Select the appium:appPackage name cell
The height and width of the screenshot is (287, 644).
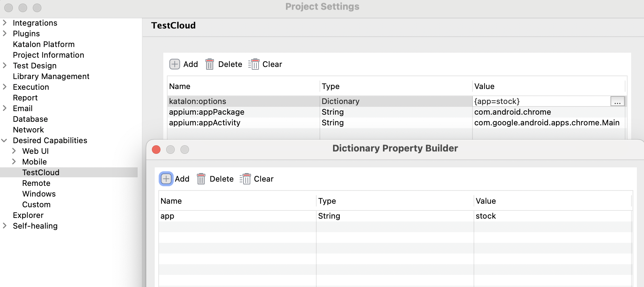click(x=244, y=112)
